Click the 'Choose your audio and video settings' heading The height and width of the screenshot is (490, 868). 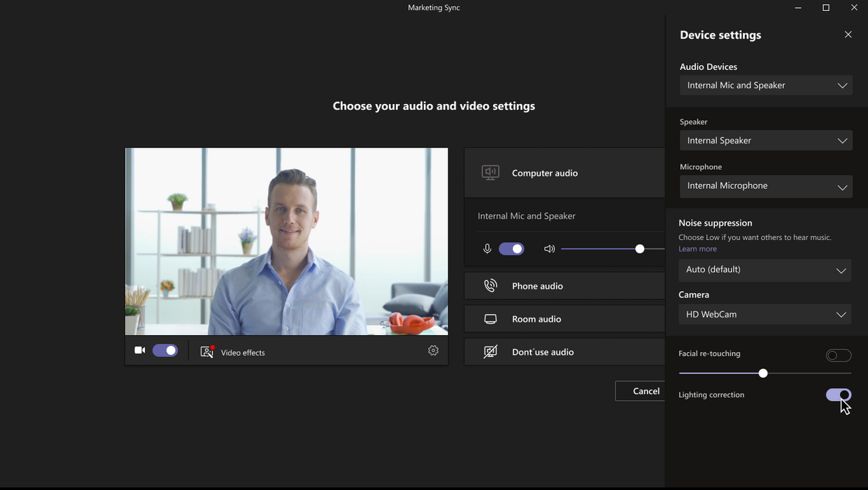coord(434,106)
